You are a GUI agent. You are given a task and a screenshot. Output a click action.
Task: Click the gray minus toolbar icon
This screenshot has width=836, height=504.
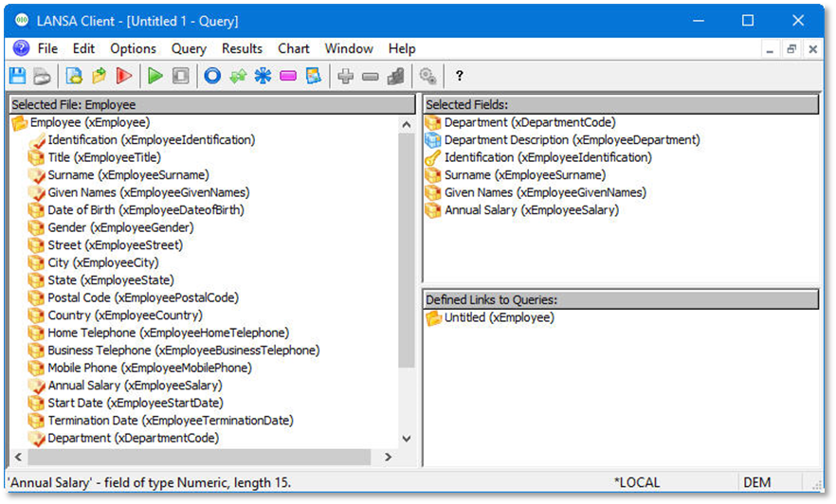click(x=370, y=77)
